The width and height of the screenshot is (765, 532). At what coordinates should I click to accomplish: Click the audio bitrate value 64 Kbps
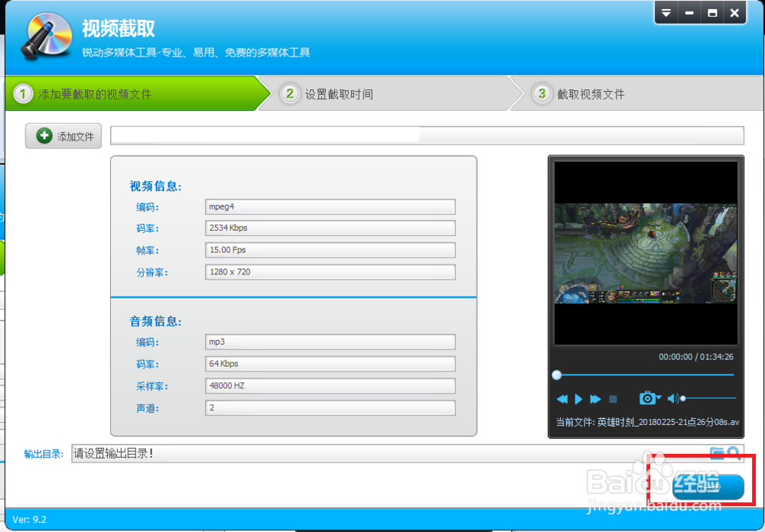tap(330, 364)
